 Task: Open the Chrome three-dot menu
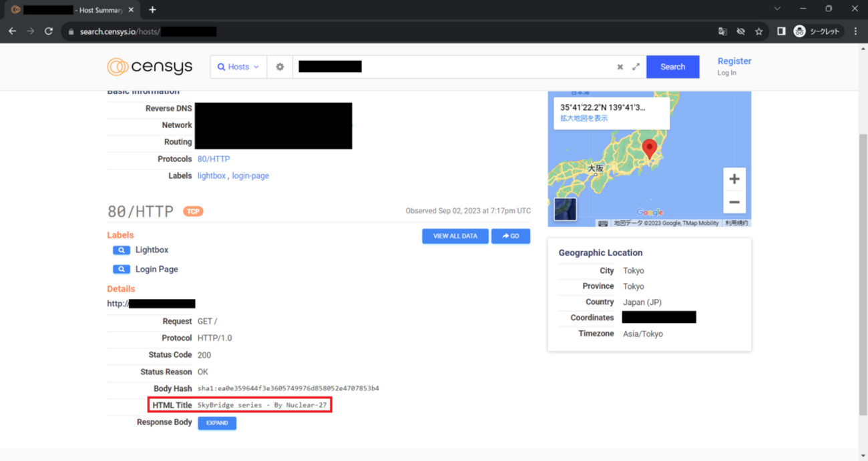[855, 31]
